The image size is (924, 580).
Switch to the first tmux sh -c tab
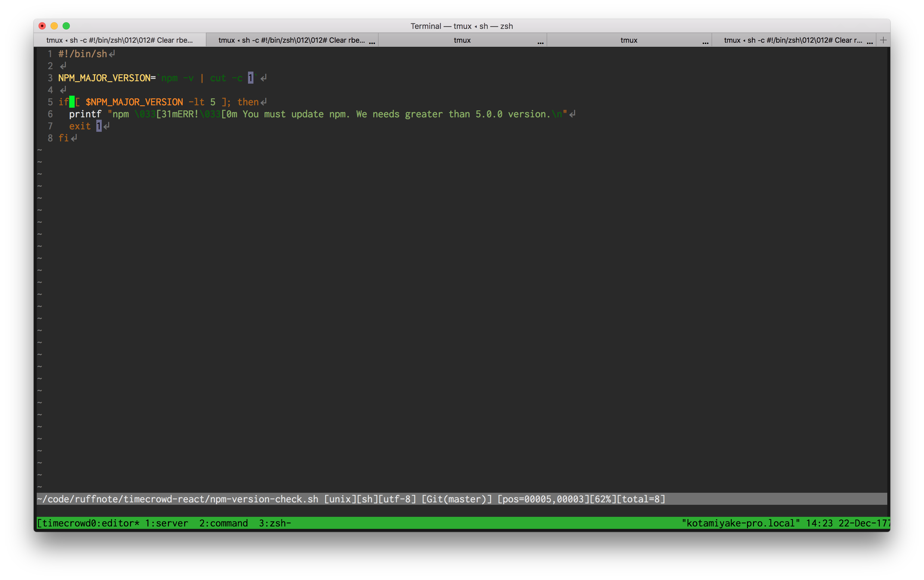coord(120,40)
